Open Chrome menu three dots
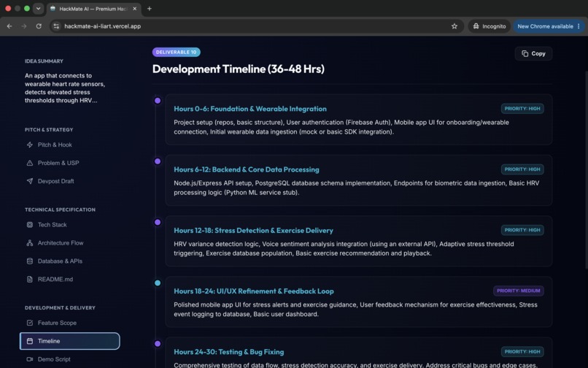 point(579,26)
